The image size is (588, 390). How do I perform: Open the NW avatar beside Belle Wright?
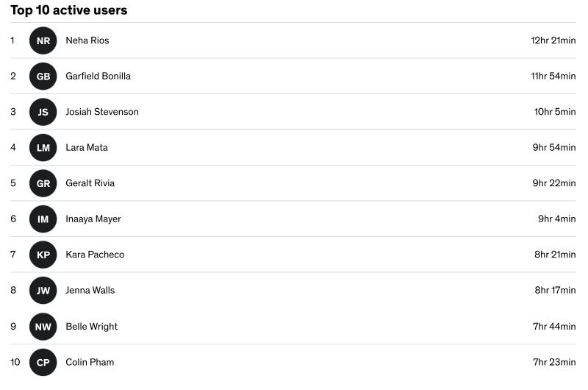coord(43,327)
